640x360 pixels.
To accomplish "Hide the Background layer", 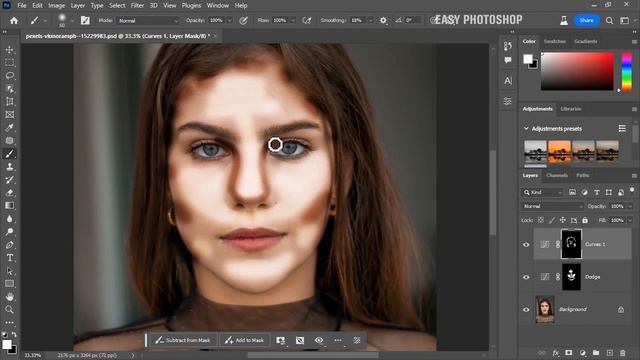I will coord(526,309).
